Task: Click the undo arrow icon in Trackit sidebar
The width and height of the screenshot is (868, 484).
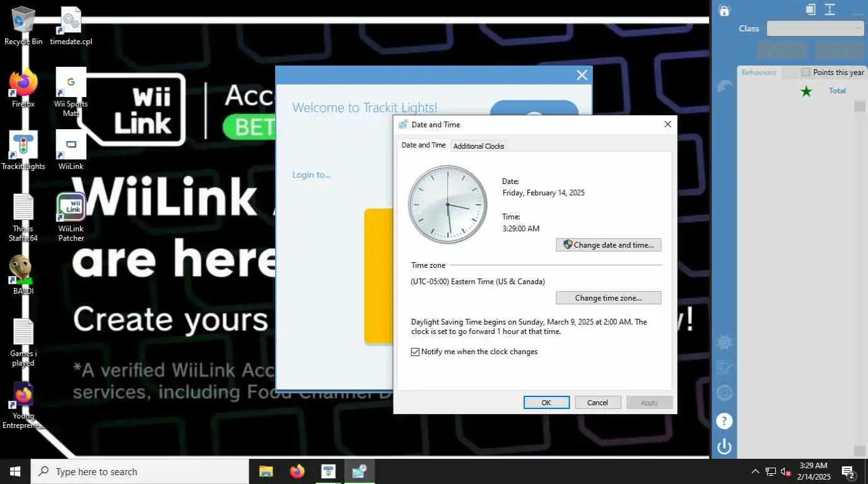Action: pyautogui.click(x=725, y=86)
